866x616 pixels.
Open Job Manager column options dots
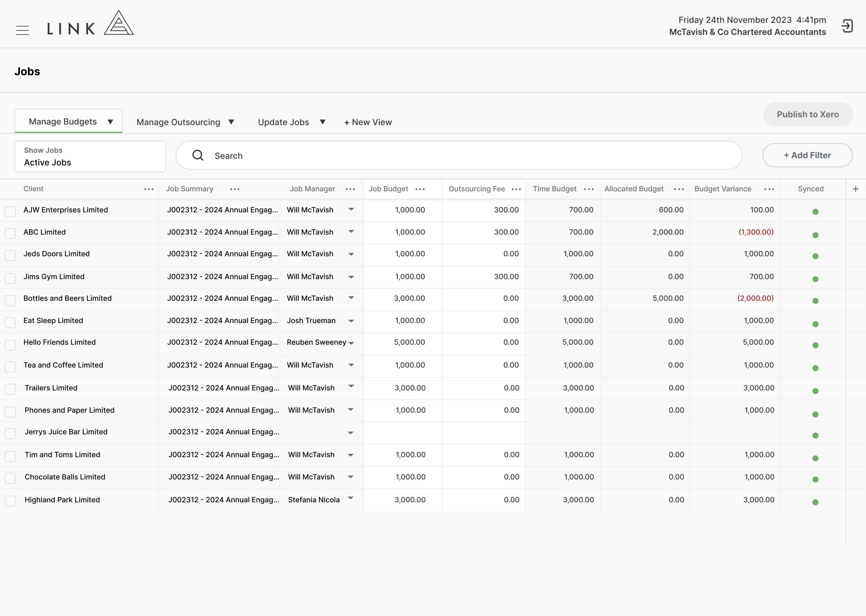click(350, 189)
